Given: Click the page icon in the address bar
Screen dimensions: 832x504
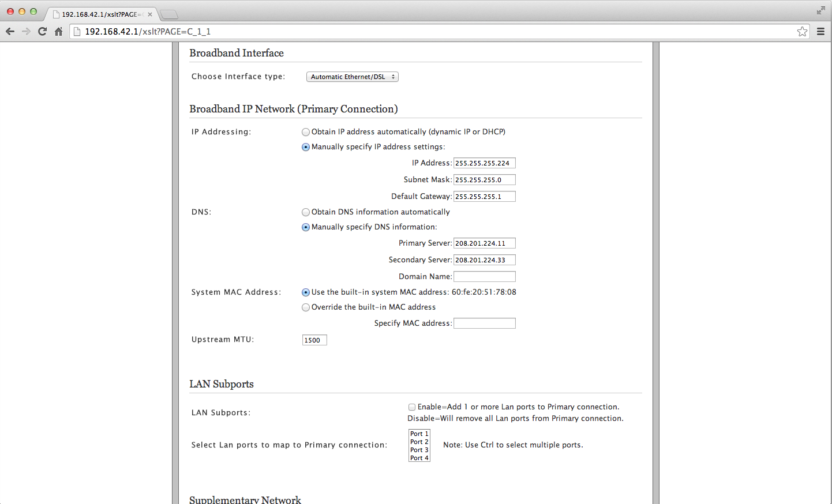Looking at the screenshot, I should pos(77,32).
